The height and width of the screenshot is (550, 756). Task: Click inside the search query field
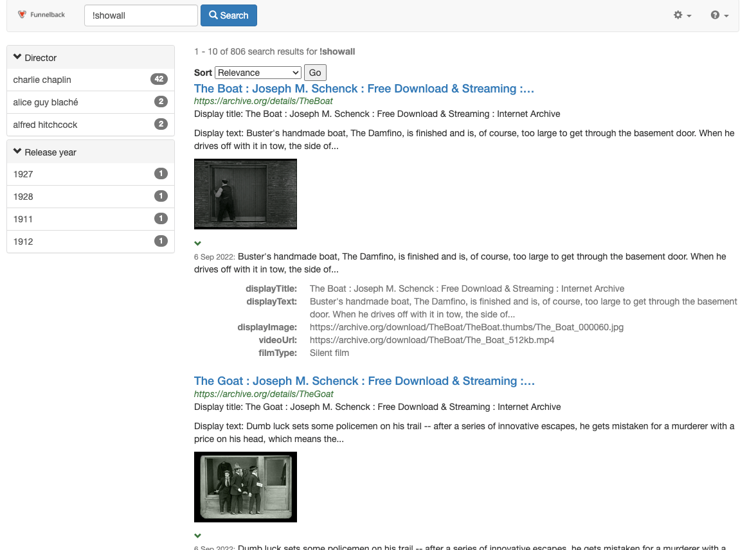tap(140, 15)
